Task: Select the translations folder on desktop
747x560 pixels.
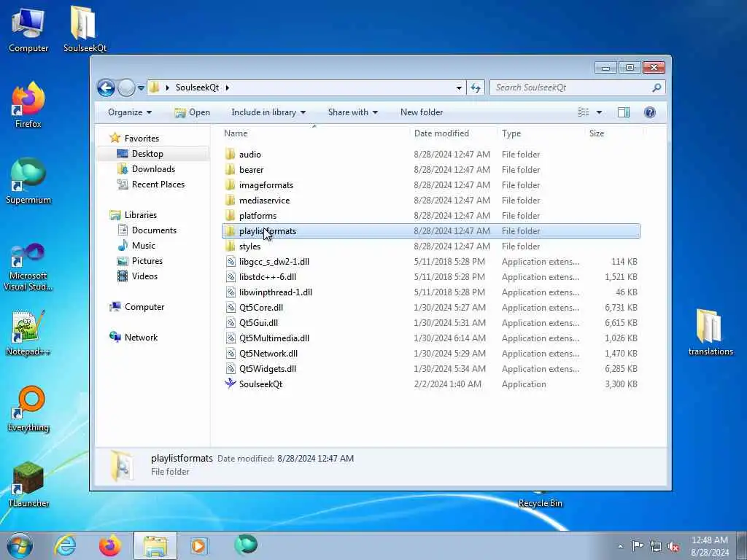Action: click(711, 332)
